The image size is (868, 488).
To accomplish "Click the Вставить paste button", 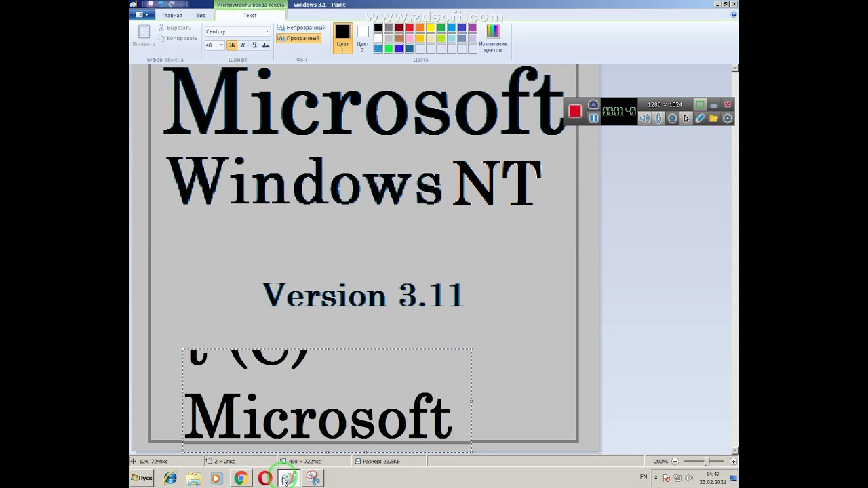I will [x=144, y=36].
